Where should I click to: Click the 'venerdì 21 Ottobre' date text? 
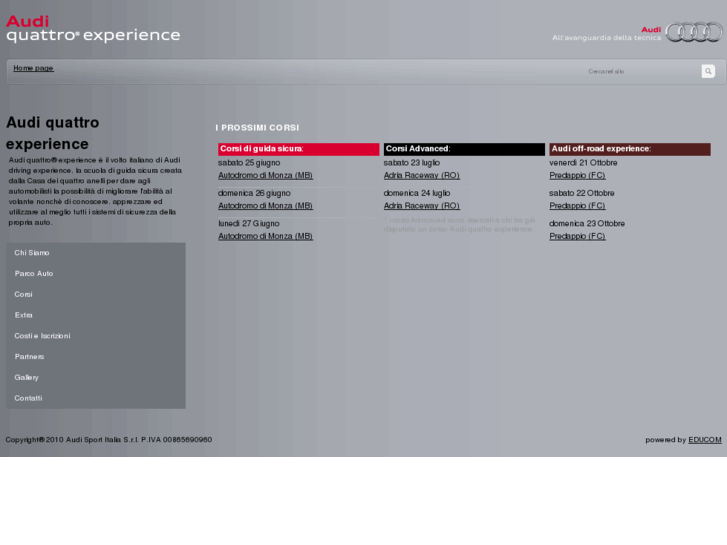coord(583,163)
